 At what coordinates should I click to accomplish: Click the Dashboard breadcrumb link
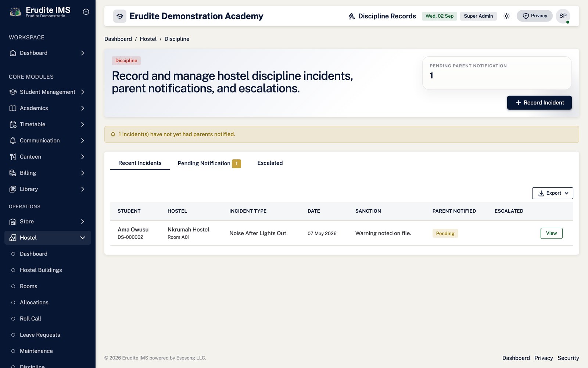(x=118, y=39)
